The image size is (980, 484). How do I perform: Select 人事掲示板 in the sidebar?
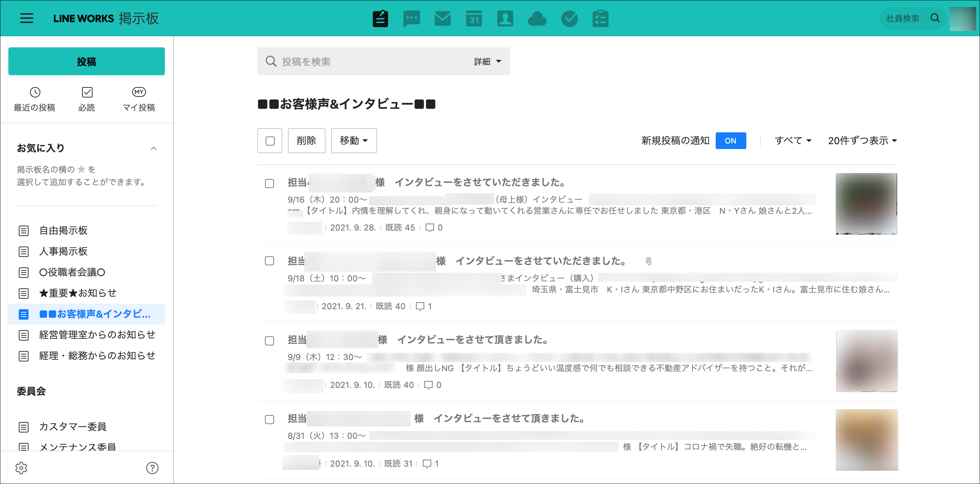(63, 251)
